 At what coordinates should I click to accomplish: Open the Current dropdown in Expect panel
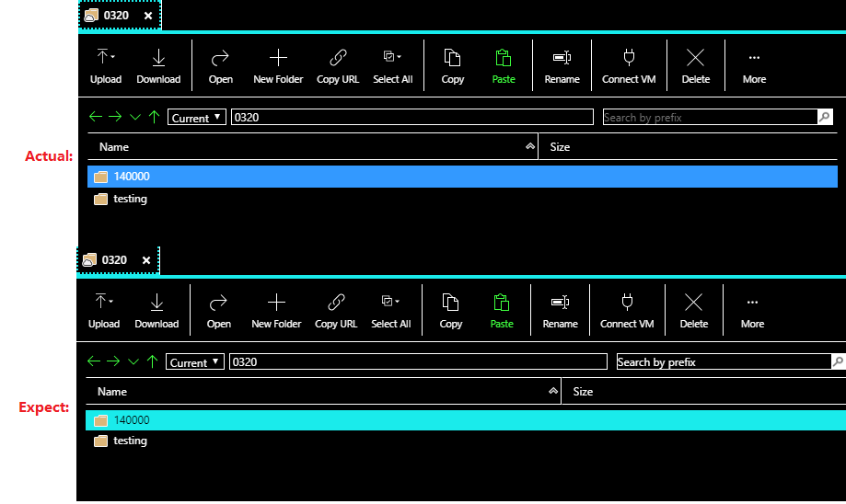click(195, 361)
